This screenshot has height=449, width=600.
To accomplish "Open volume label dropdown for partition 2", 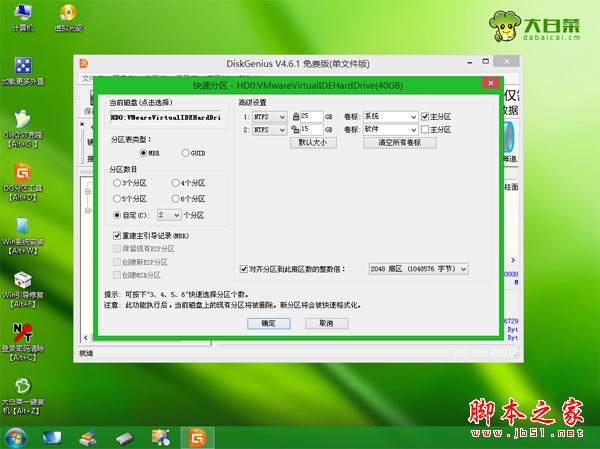I will click(x=390, y=130).
